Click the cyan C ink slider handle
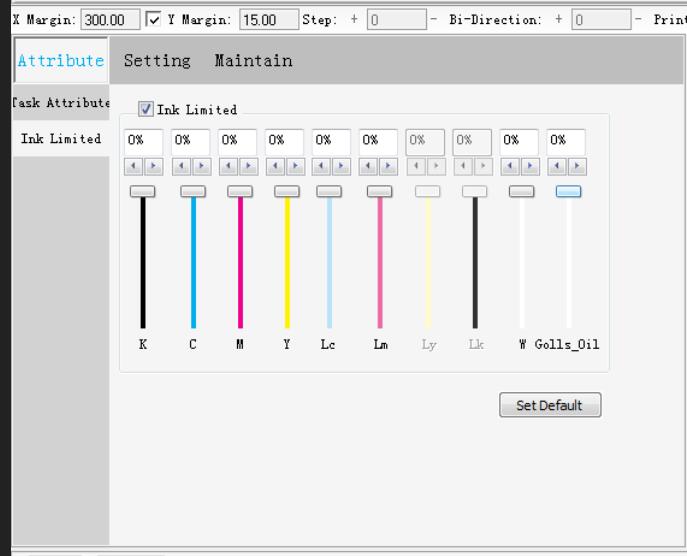This screenshot has height=556, width=687. pyautogui.click(x=193, y=191)
